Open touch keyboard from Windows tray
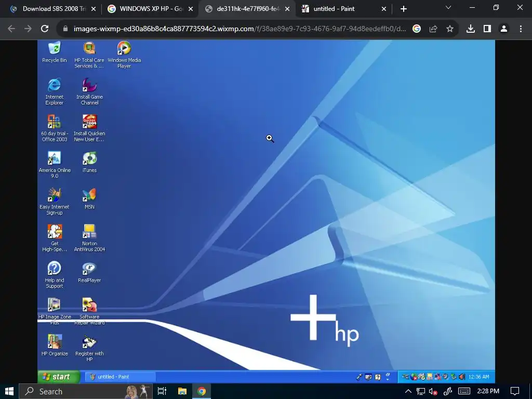 tap(464, 391)
